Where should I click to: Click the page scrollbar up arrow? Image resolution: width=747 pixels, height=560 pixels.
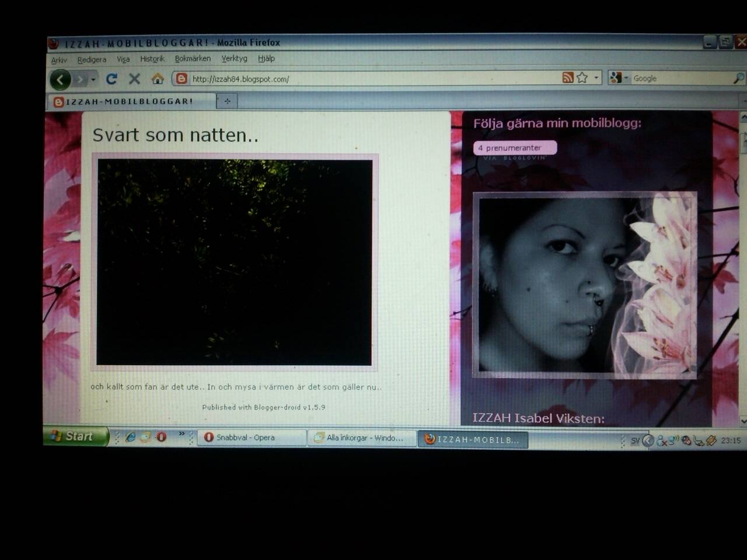743,117
